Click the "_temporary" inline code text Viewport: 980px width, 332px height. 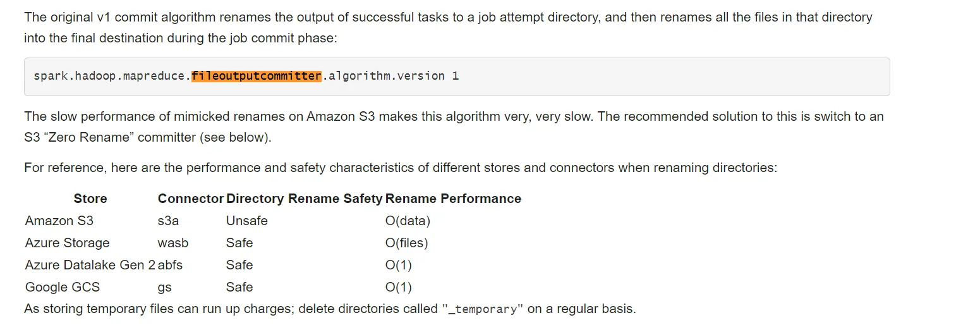[x=482, y=310]
